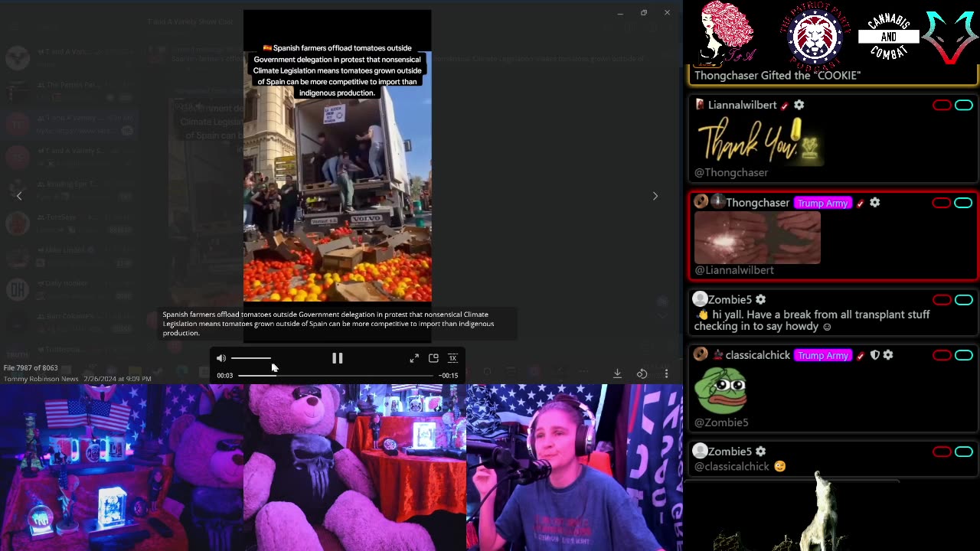Screen dimensions: 980x551
Task: Click the checkmark badge next to classicalchick
Action: point(860,355)
